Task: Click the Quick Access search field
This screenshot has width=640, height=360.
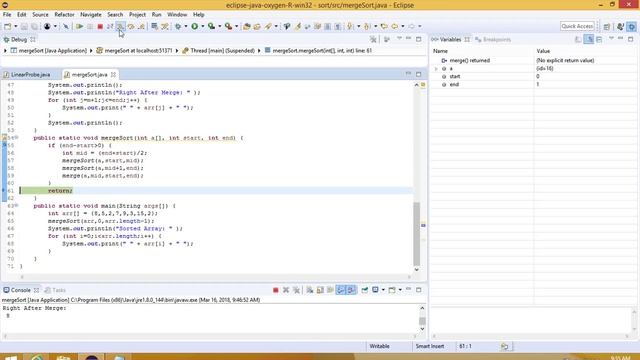Action: coord(577,26)
